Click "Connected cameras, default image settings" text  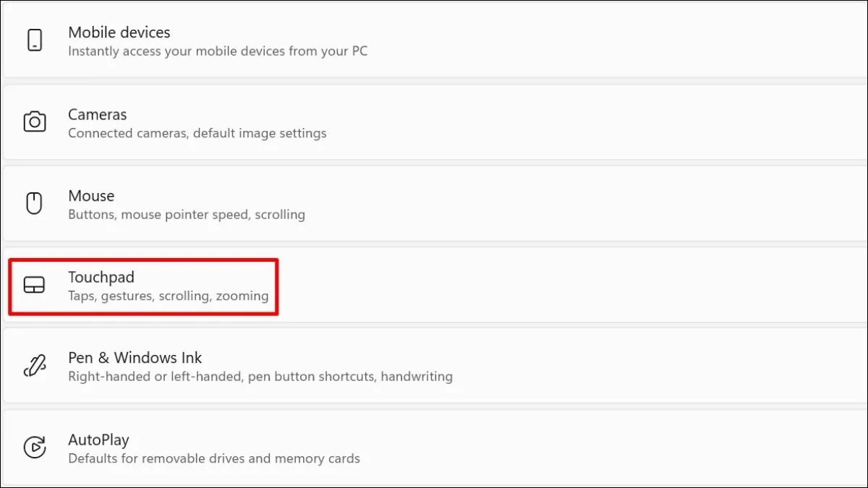[x=197, y=133]
